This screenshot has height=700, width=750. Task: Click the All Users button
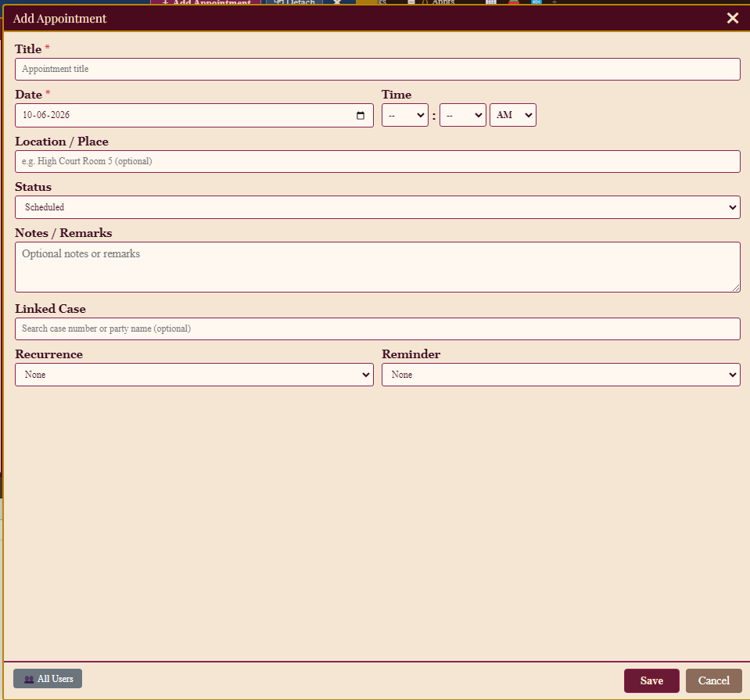(48, 678)
